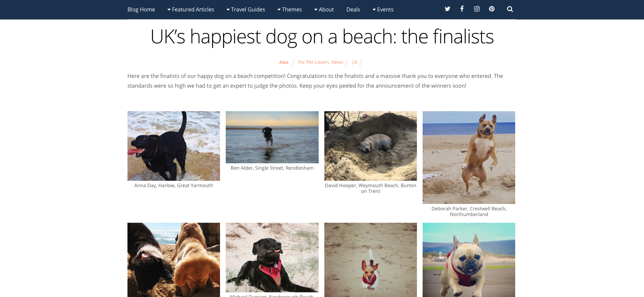Expand the Featured Articles dropdown
The width and height of the screenshot is (644, 297).
tap(191, 9)
